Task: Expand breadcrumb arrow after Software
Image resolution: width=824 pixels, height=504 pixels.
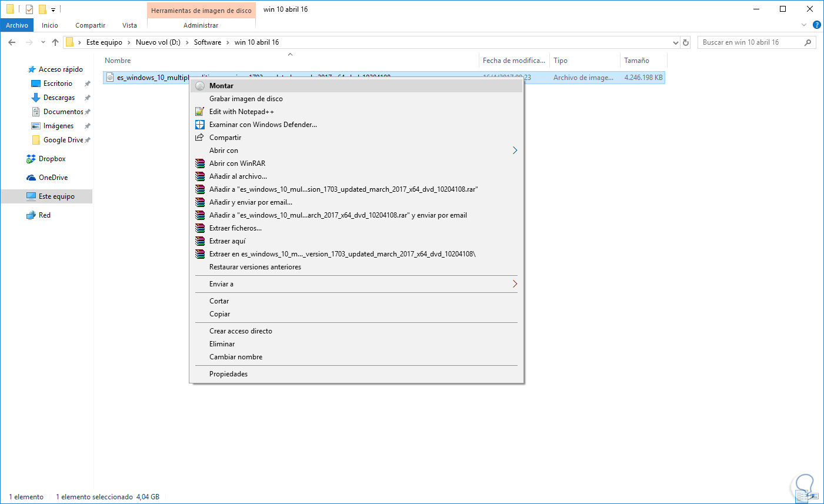Action: pos(228,42)
